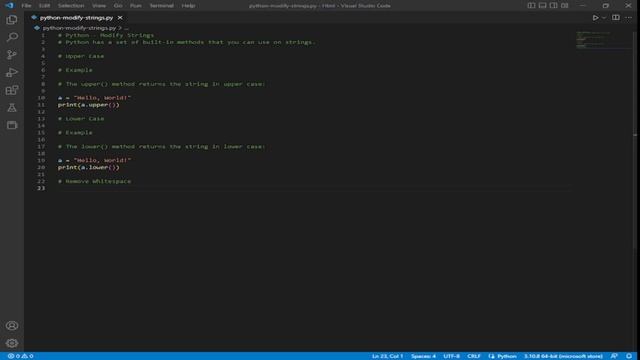Open the File menu
The height and width of the screenshot is (360, 640).
pyautogui.click(x=26, y=6)
